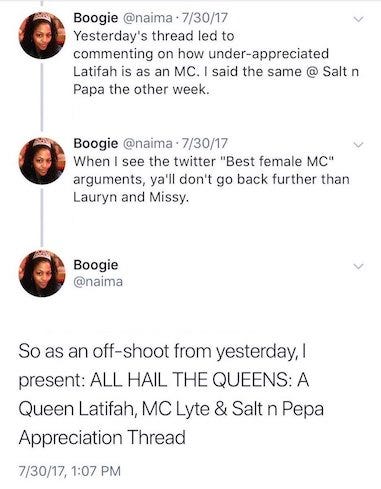Click the Boogie name on the "Best female MC" tweet
The height and width of the screenshot is (489, 381).
click(x=96, y=144)
